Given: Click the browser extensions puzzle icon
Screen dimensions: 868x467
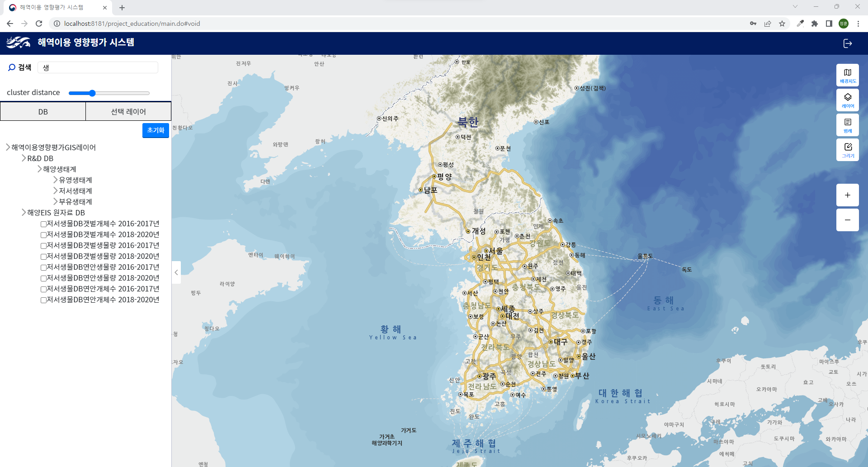Looking at the screenshot, I should pos(815,24).
